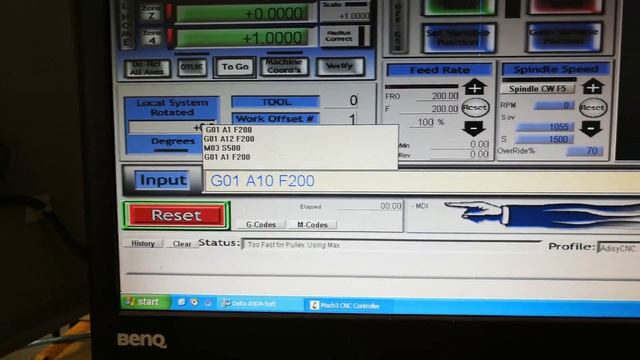Click the spindle S value 1500

545,139
